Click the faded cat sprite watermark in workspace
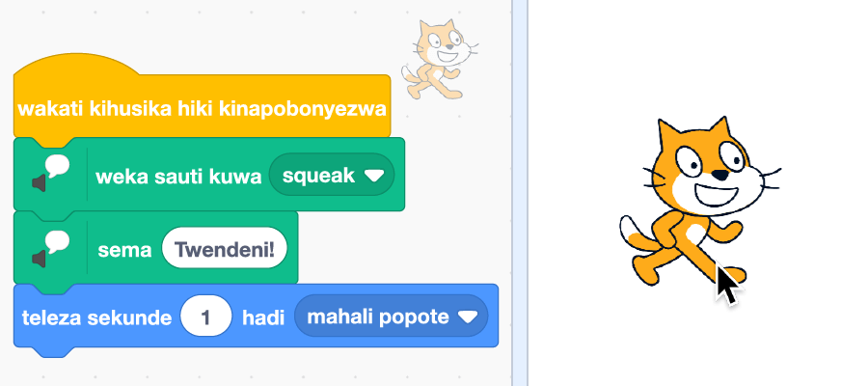 pos(440,59)
